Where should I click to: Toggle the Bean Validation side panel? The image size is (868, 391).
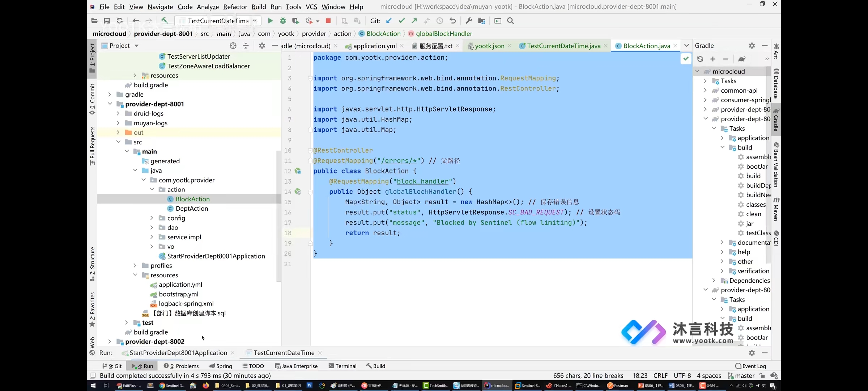pos(776,165)
